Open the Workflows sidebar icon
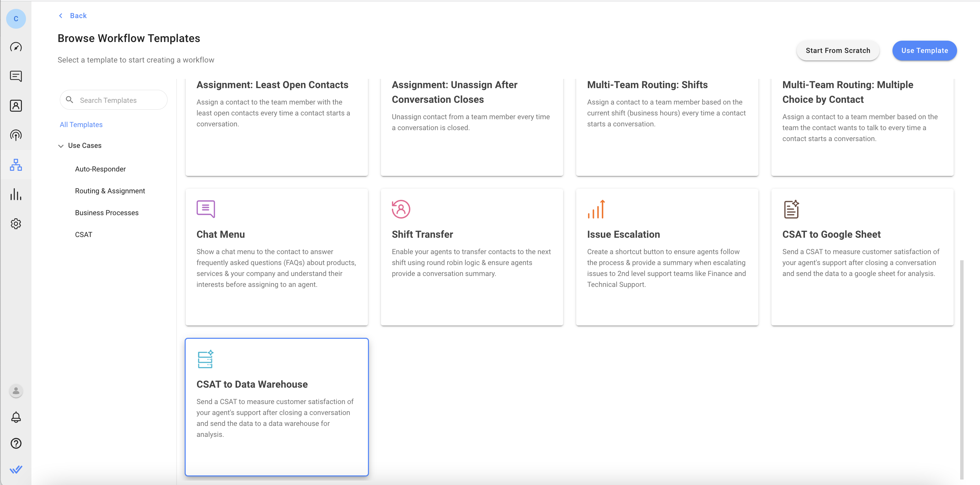The image size is (980, 485). [16, 165]
